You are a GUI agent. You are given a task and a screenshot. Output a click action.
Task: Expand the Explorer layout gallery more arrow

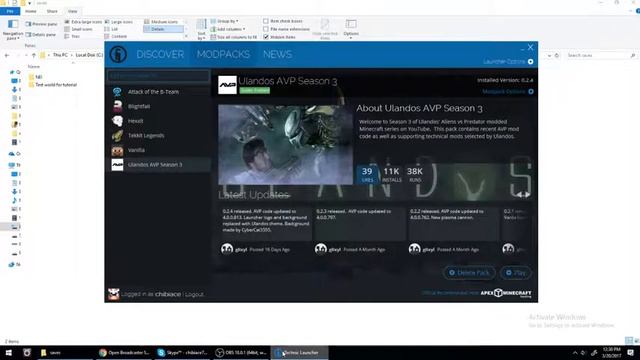pos(186,36)
